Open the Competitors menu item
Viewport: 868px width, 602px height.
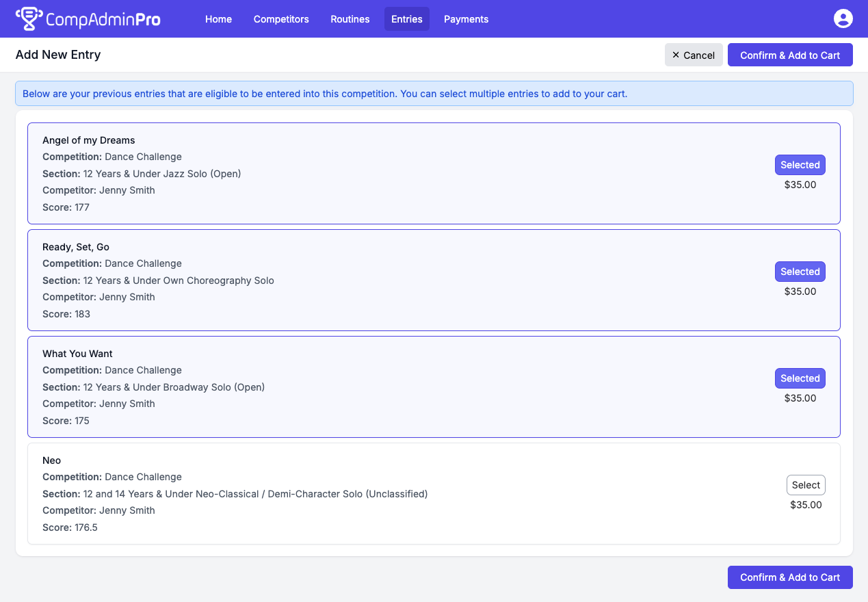coord(281,19)
